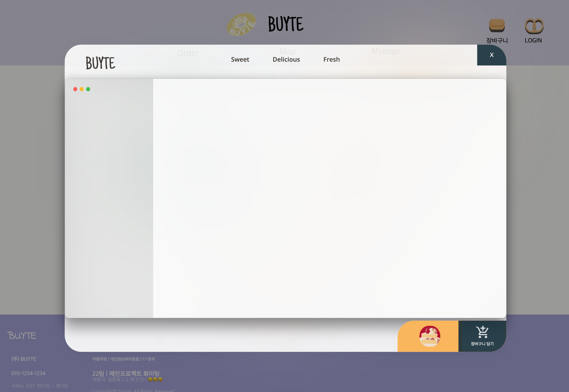Open the 1:1 문의 footer link
This screenshot has height=392, width=569.
[149, 359]
